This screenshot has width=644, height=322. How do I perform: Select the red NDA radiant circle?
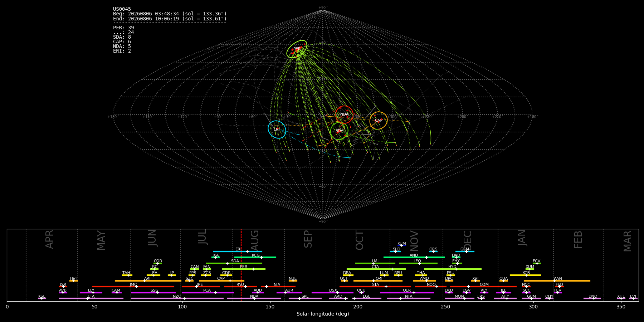click(x=345, y=114)
